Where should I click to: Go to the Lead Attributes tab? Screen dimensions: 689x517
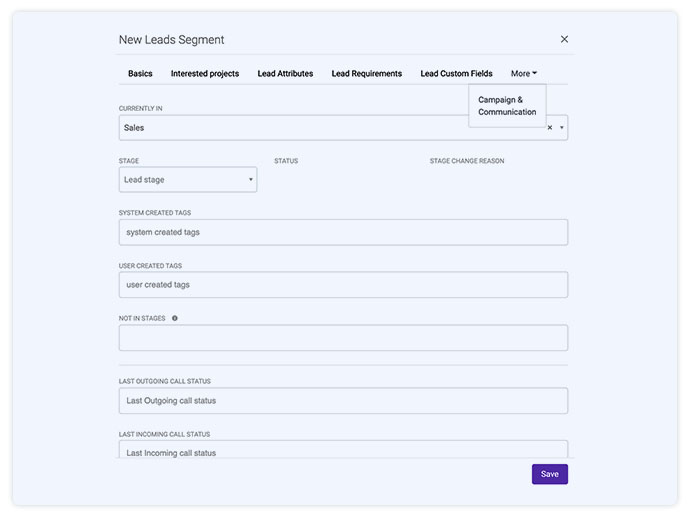(285, 73)
